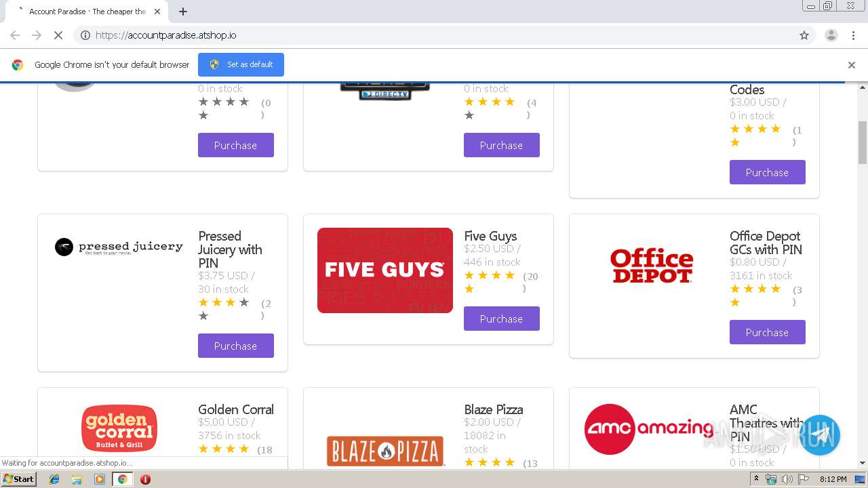Open Windows Explorer from the taskbar
This screenshot has width=868, height=488.
pyautogui.click(x=77, y=479)
